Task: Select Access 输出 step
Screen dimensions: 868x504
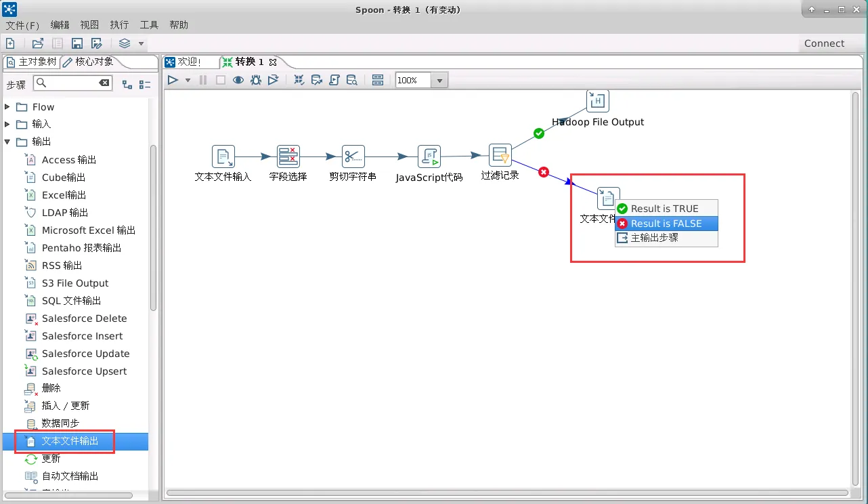Action: click(69, 160)
